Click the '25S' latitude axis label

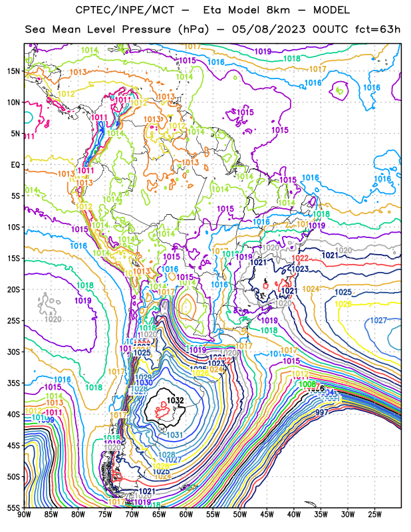[x=13, y=321]
